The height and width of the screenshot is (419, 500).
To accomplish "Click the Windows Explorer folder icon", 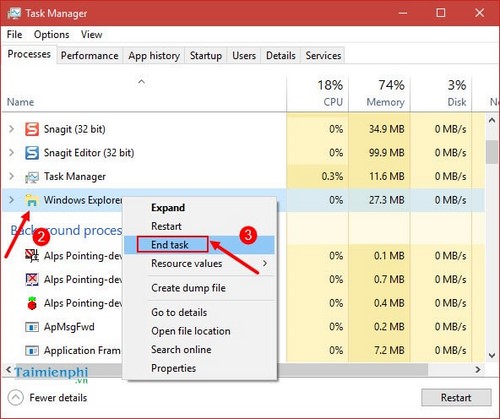I will (x=31, y=200).
